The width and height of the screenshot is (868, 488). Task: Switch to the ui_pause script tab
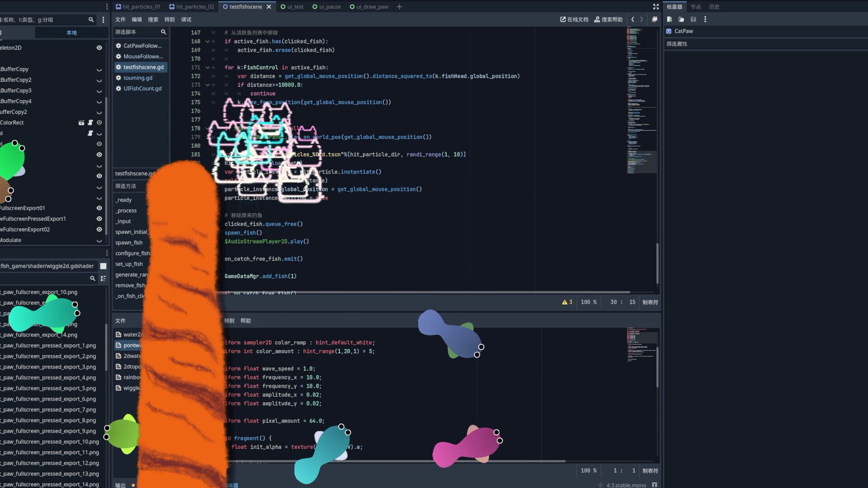326,6
